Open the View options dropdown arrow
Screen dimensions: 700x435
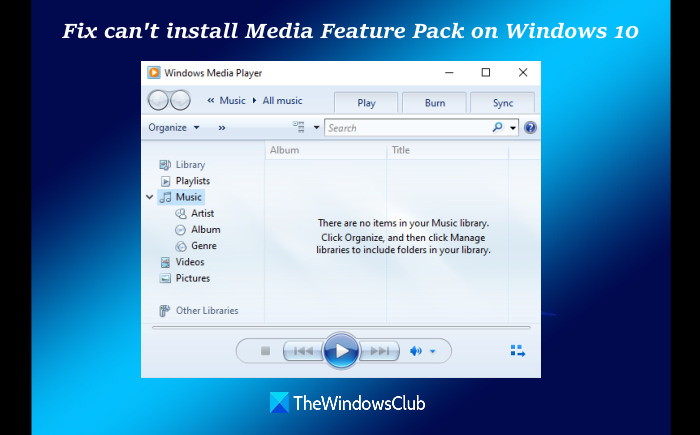pyautogui.click(x=316, y=127)
